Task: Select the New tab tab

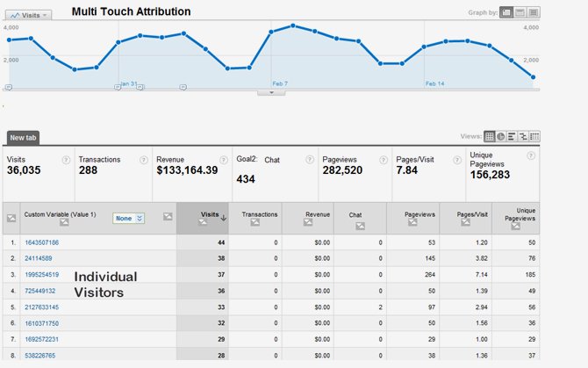Action: pos(23,138)
